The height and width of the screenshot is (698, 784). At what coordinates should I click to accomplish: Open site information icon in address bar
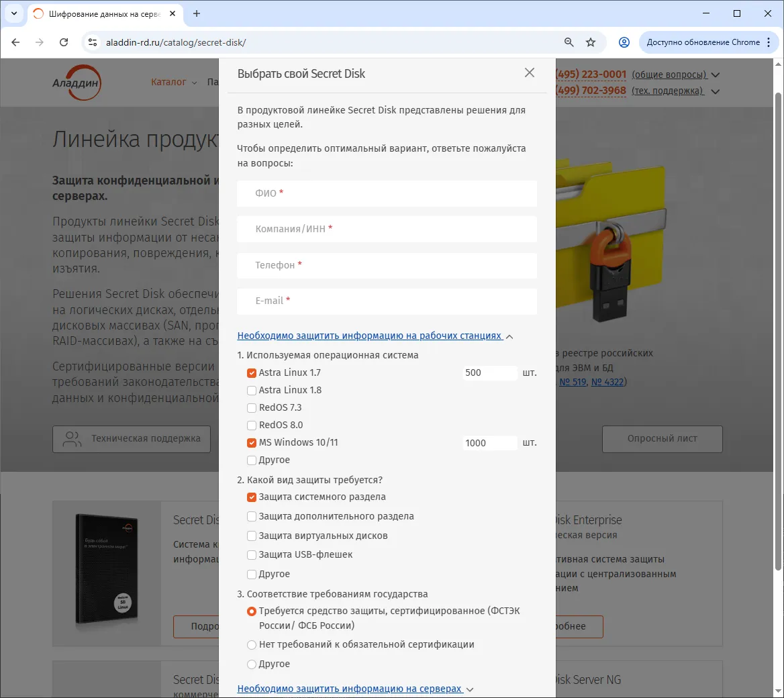(93, 42)
